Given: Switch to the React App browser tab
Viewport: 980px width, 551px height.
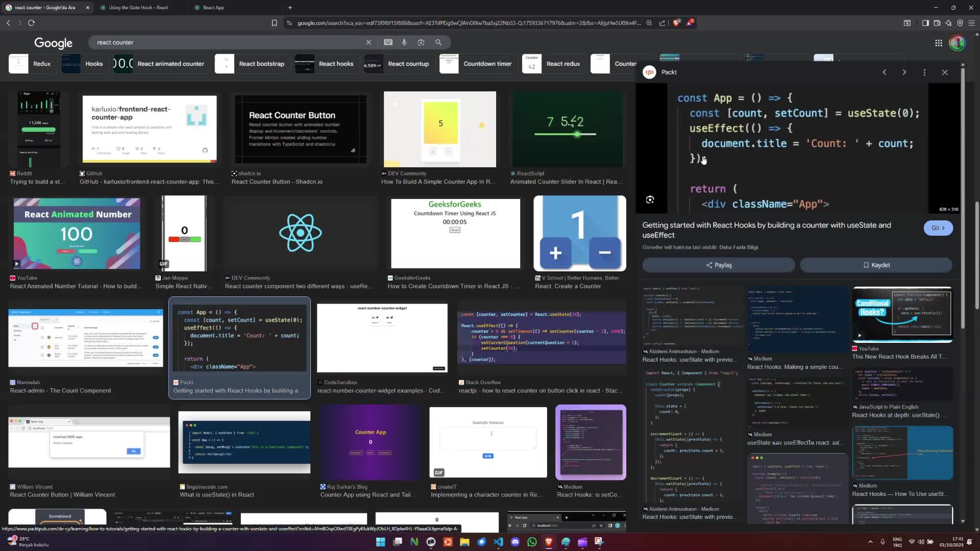Looking at the screenshot, I should 213,8.
